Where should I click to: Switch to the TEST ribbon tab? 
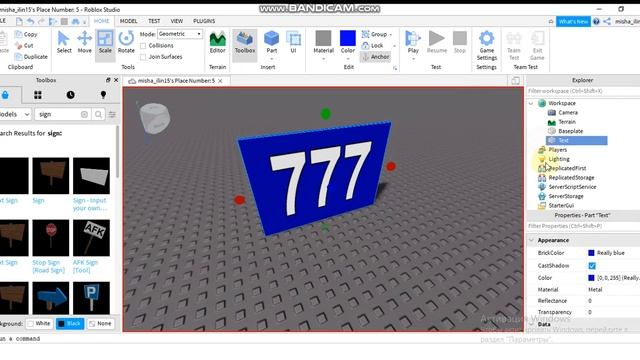(154, 21)
